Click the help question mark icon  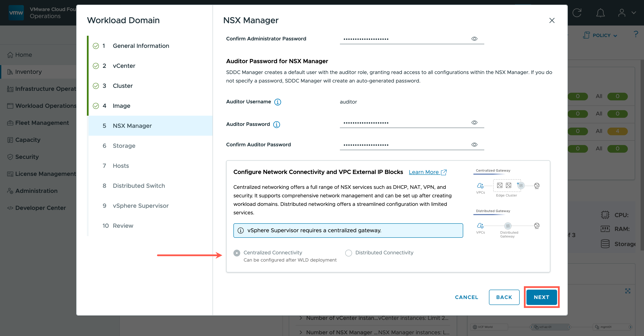(x=636, y=34)
